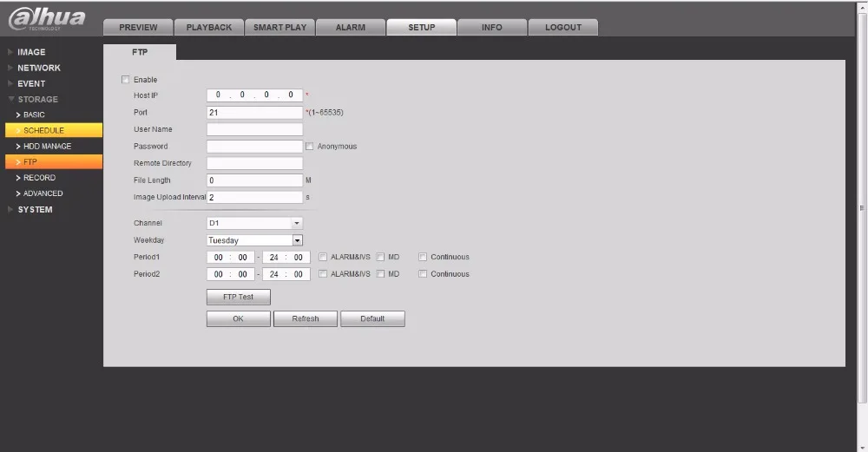
Task: Open the PREVIEW tab
Action: click(x=138, y=27)
